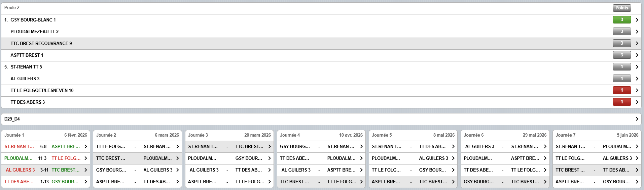
Task: Select the Journée 7 header
Action: (565, 135)
